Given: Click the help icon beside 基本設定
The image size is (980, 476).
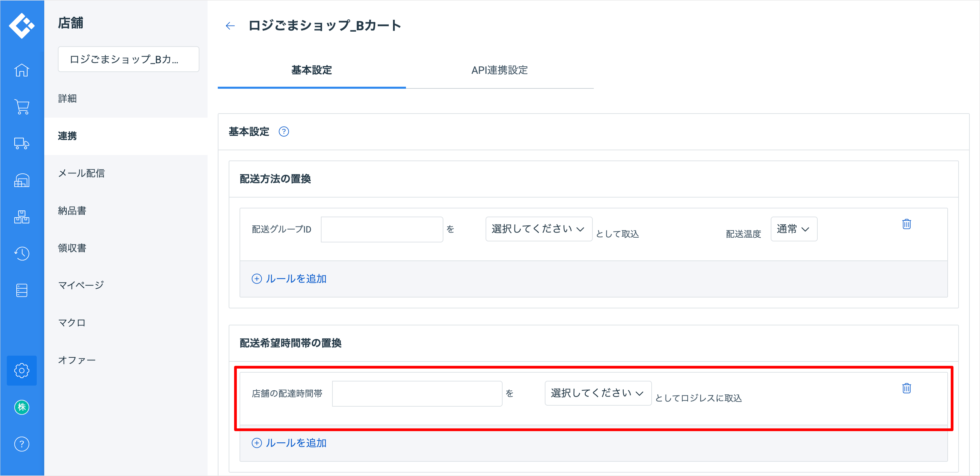Looking at the screenshot, I should coord(284,132).
